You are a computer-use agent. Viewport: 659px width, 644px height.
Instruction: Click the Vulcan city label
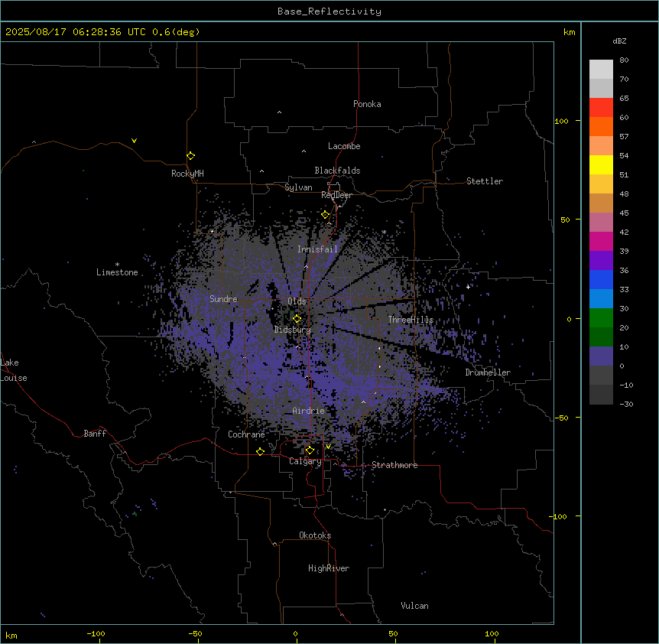(x=415, y=606)
